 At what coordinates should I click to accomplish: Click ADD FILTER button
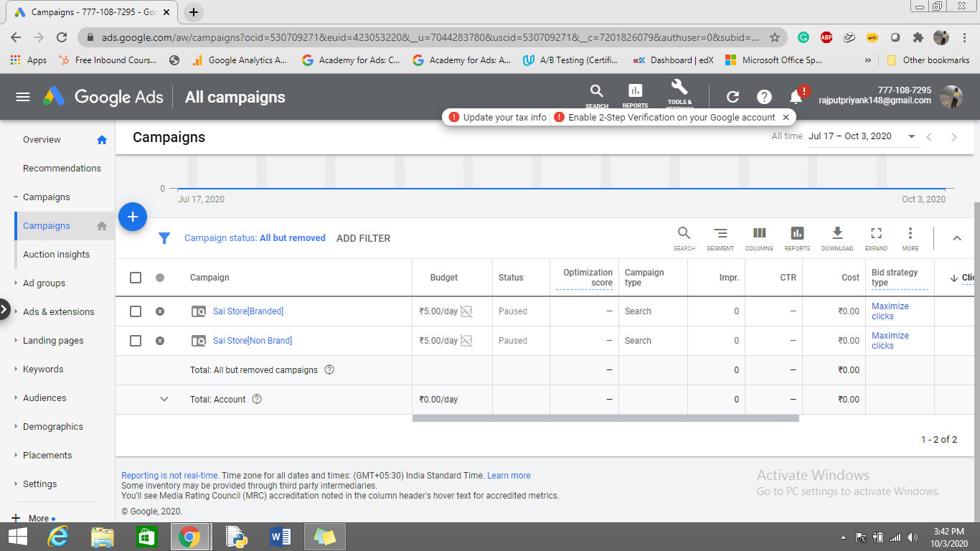click(x=363, y=238)
